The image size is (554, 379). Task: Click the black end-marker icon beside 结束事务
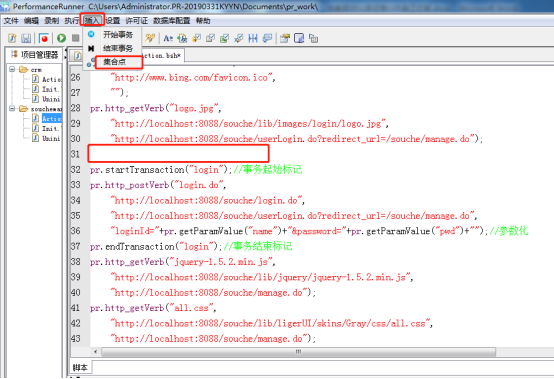point(91,48)
